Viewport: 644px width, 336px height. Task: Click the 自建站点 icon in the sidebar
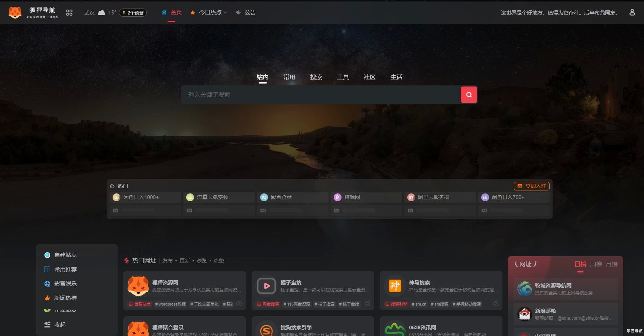[x=47, y=255]
